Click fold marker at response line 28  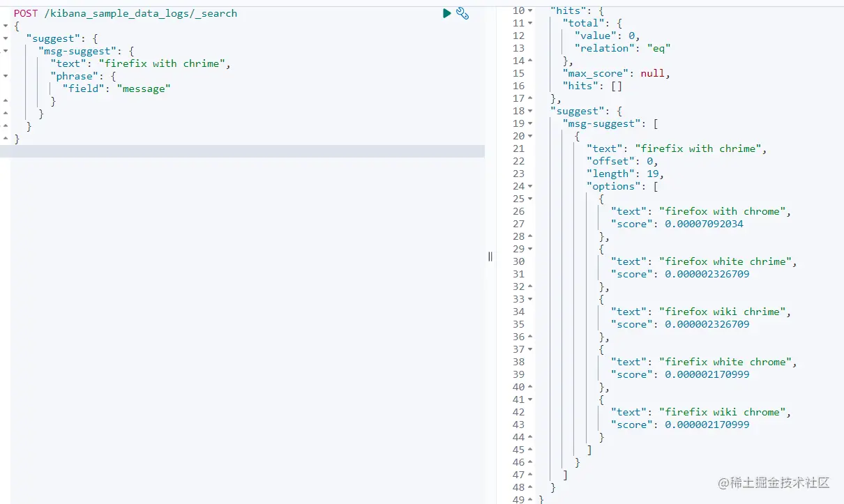[x=531, y=236]
